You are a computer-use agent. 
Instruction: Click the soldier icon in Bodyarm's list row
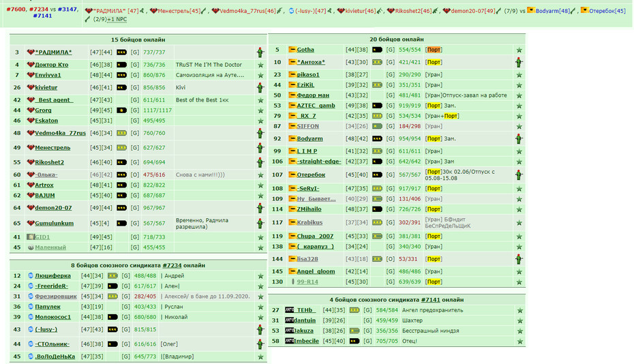519,139
